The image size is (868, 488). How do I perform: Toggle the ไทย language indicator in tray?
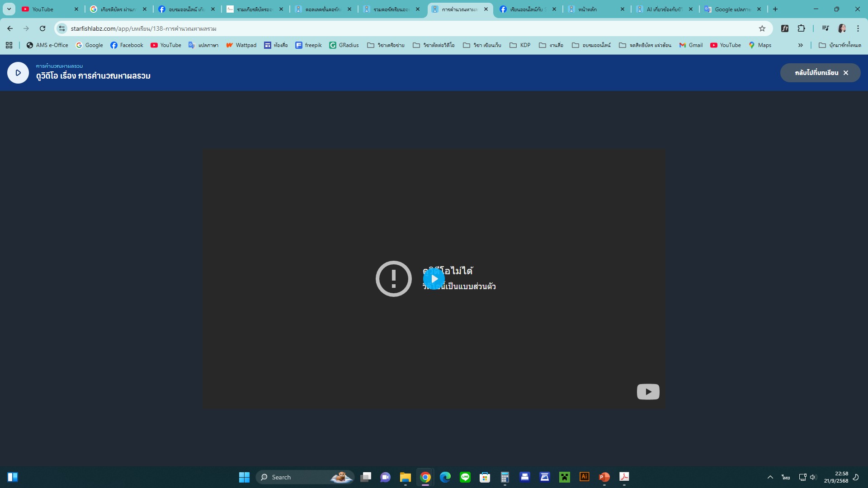[x=786, y=477]
